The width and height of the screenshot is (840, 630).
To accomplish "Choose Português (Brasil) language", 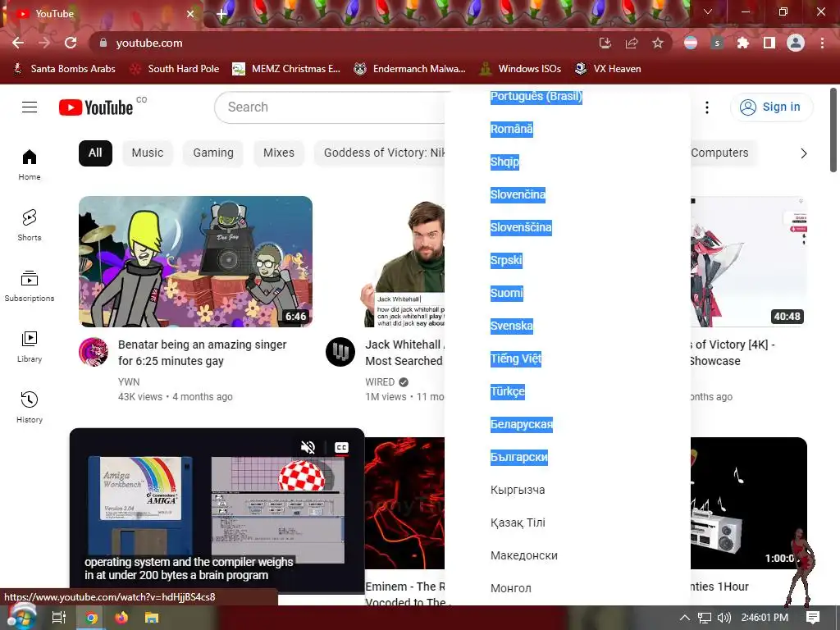I will tap(536, 97).
